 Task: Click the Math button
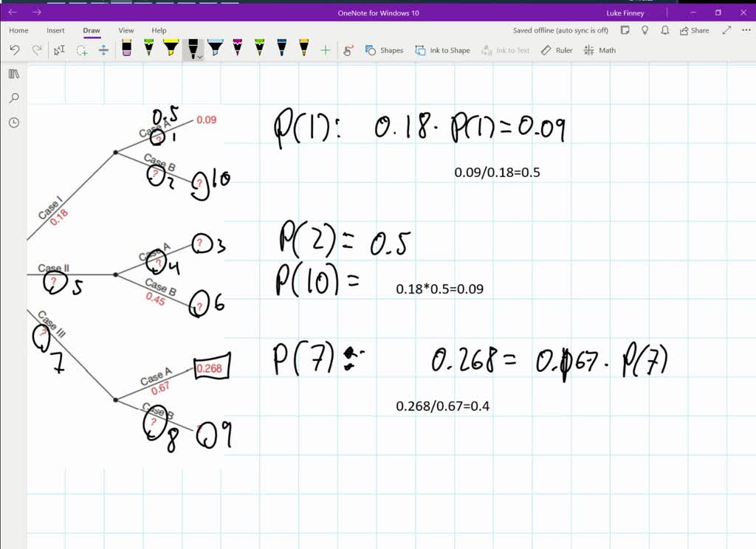(x=599, y=50)
